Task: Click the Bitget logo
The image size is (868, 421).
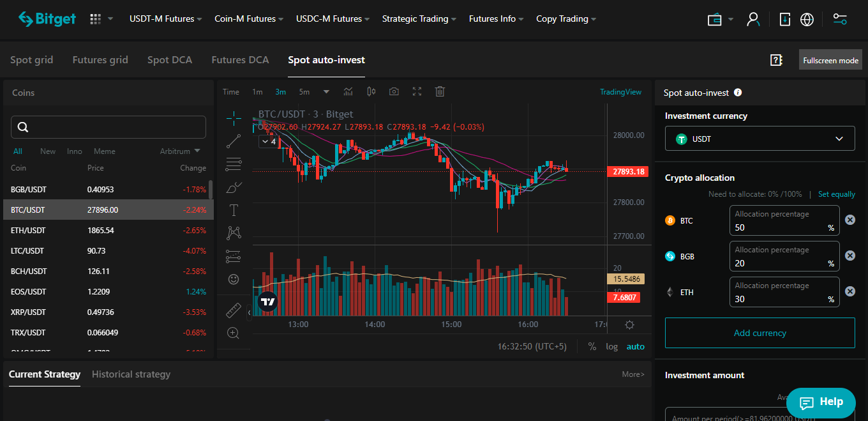Action: [47, 19]
